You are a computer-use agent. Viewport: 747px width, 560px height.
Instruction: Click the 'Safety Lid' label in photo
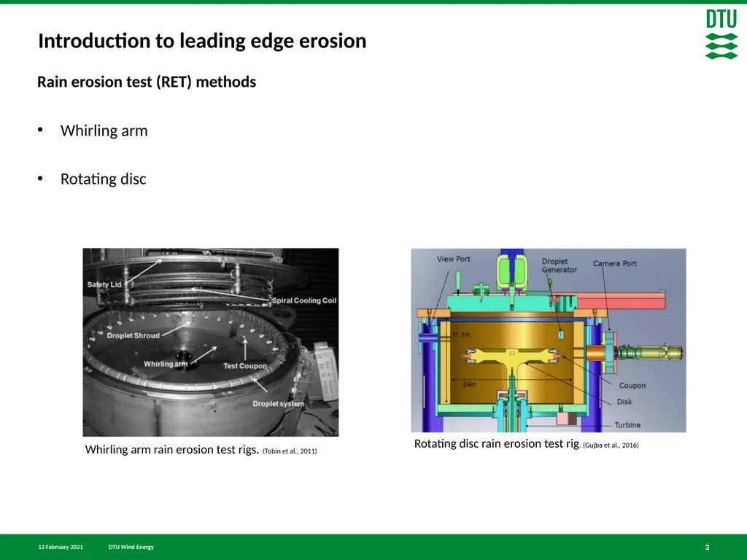pos(104,284)
